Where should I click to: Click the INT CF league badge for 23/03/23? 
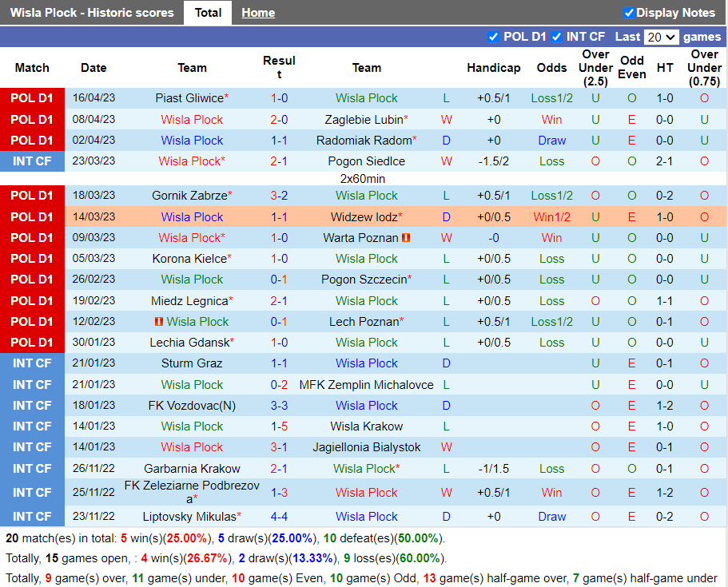[32, 161]
